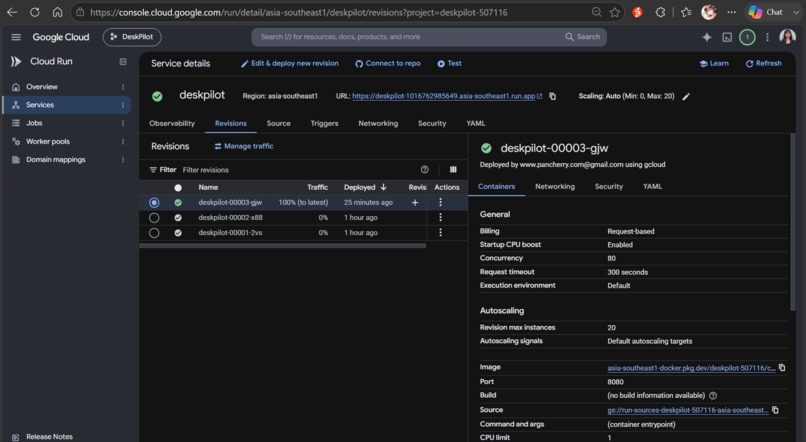Sort revisions by the Deployed column
Image resolution: width=806 pixels, height=442 pixels.
(x=365, y=187)
